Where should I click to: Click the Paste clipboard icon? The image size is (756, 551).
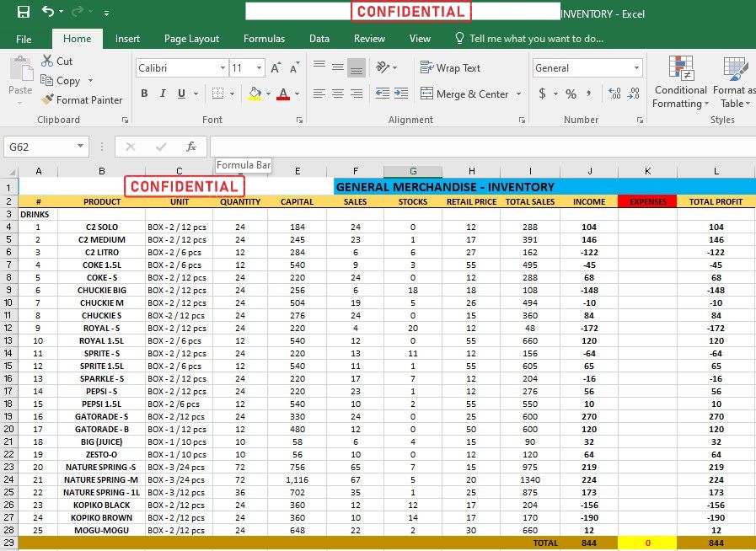point(21,69)
